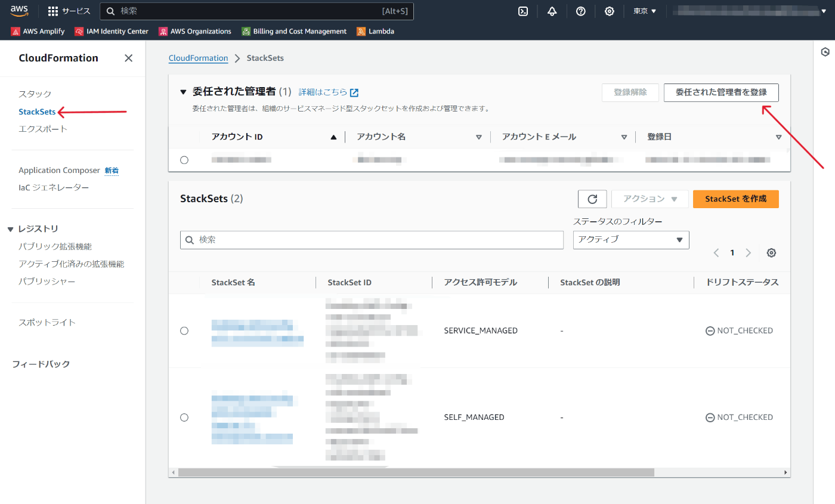Open アクティブ化済みの拡張機能 in sidebar
The width and height of the screenshot is (835, 504).
[x=71, y=264]
